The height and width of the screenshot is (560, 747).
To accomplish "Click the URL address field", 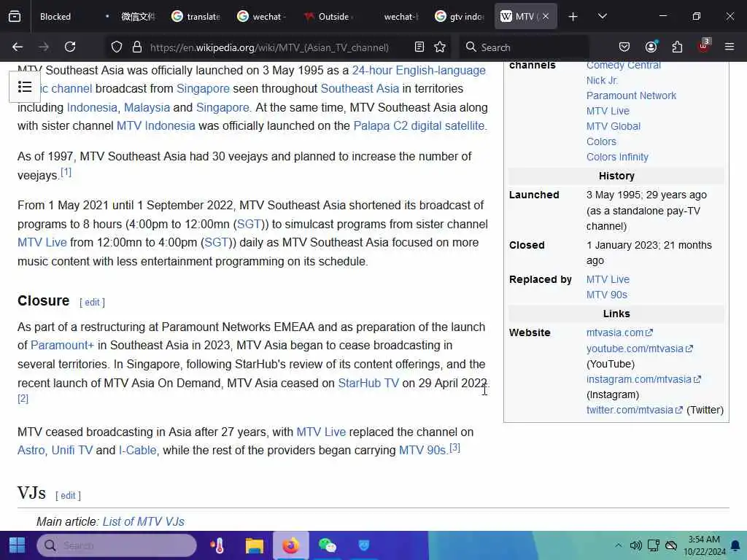I will coord(269,47).
